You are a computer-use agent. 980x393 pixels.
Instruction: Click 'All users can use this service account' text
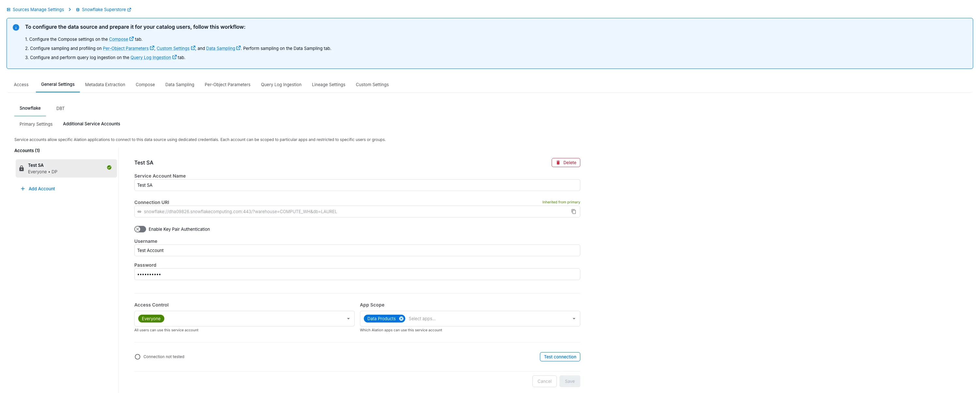[x=166, y=330]
